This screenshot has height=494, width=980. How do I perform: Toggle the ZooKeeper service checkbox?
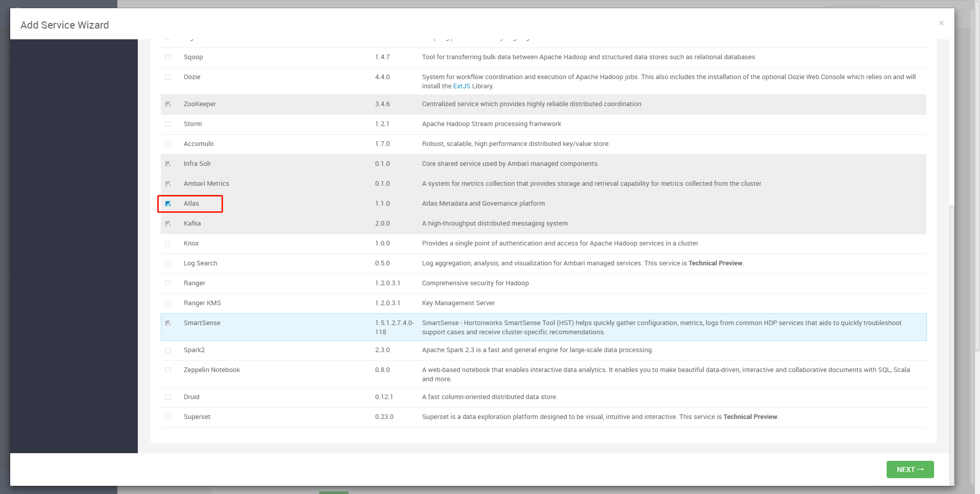click(168, 104)
